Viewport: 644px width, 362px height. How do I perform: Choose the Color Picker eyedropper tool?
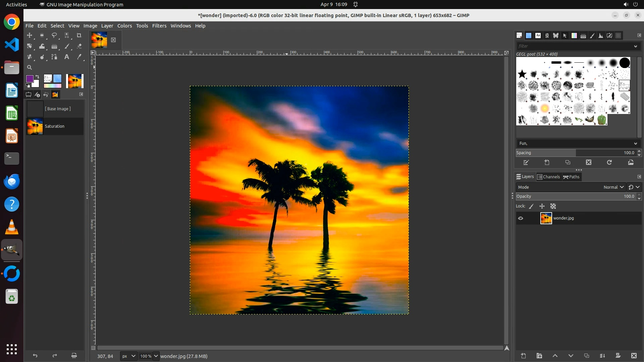tap(79, 57)
